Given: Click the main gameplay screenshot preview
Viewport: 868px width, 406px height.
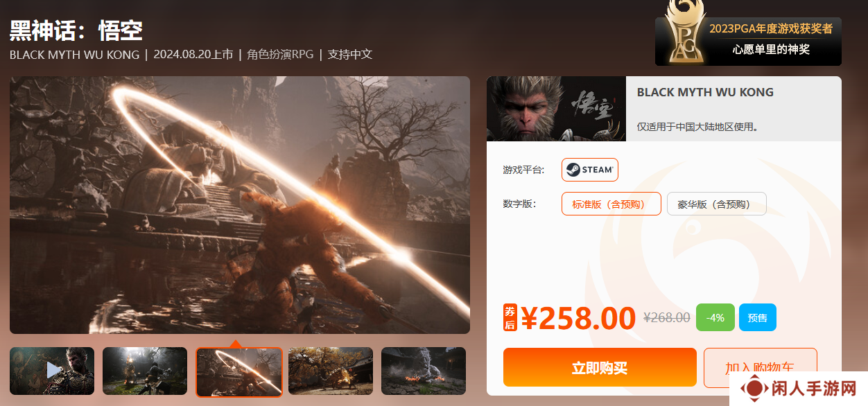Looking at the screenshot, I should pyautogui.click(x=240, y=205).
